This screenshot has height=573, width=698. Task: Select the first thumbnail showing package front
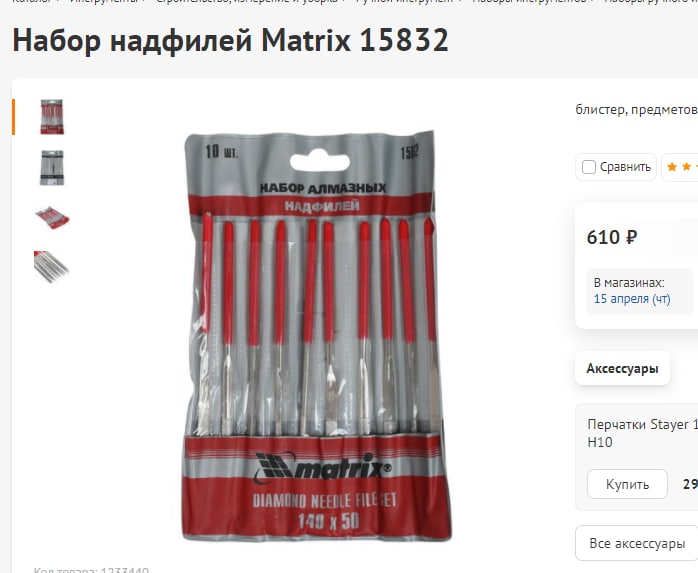[x=52, y=117]
